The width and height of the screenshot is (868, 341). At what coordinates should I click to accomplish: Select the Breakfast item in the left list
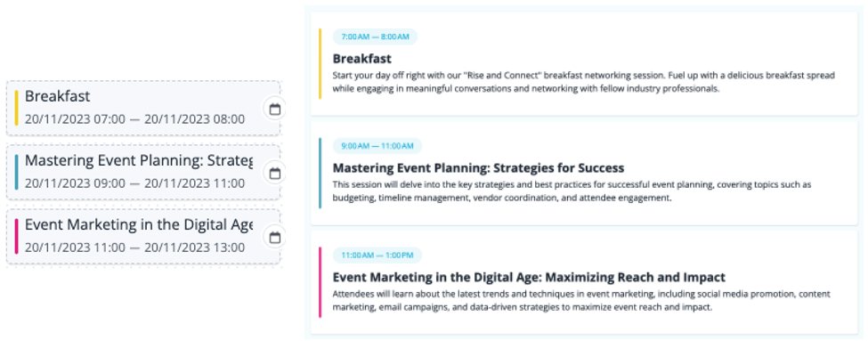point(142,108)
